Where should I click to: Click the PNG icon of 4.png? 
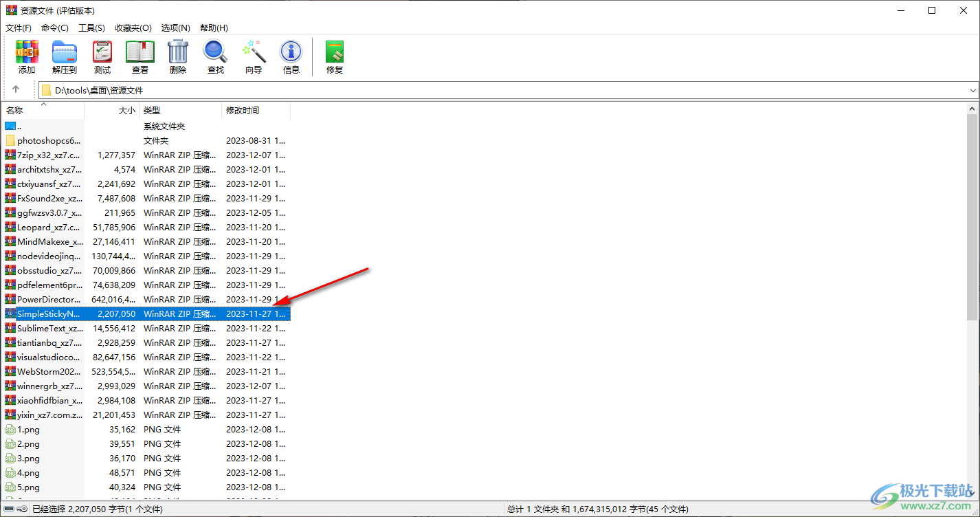(10, 473)
